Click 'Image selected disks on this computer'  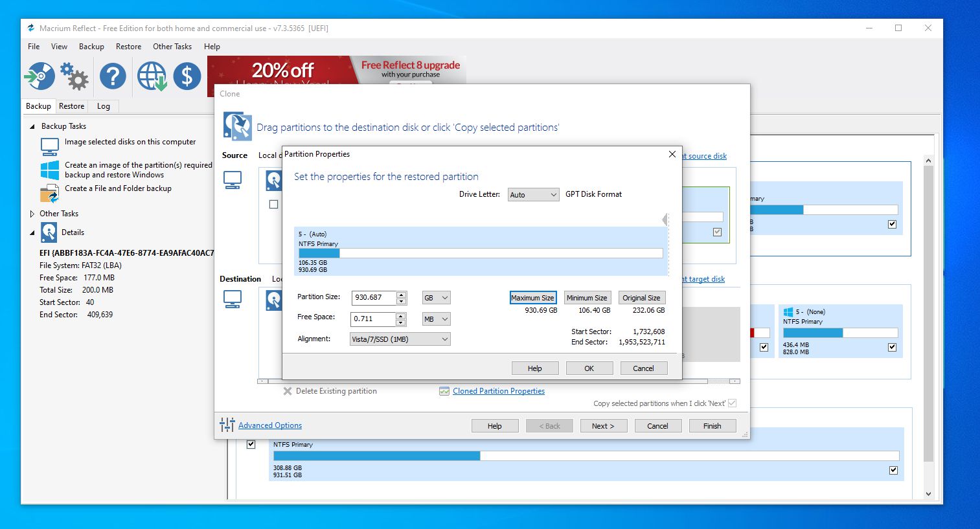click(x=130, y=142)
